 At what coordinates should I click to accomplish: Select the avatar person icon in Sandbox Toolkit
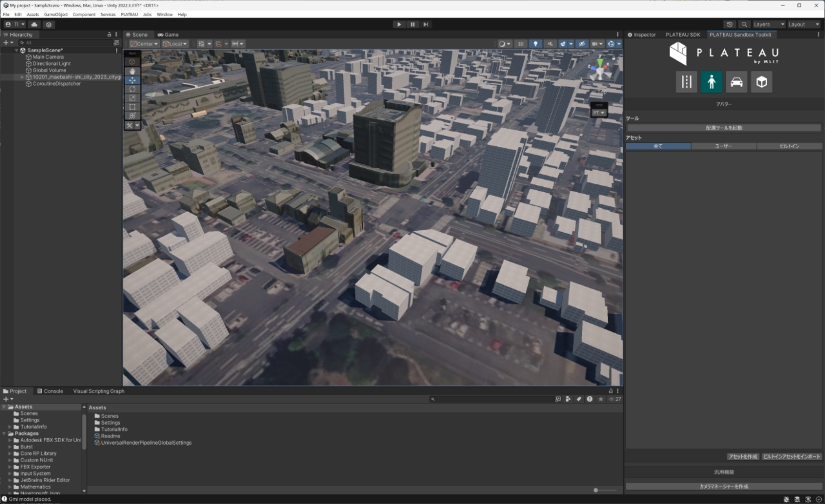tap(712, 82)
